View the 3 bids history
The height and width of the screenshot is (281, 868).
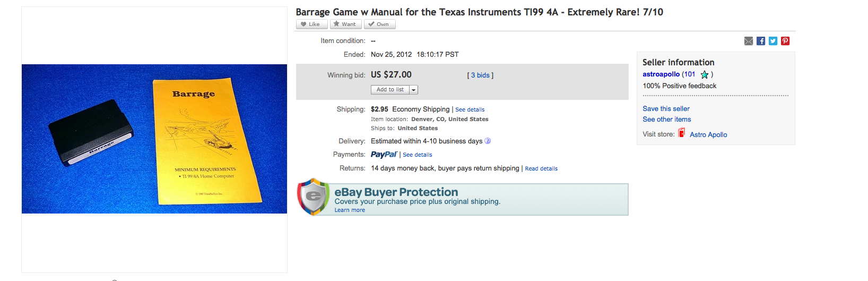point(480,75)
